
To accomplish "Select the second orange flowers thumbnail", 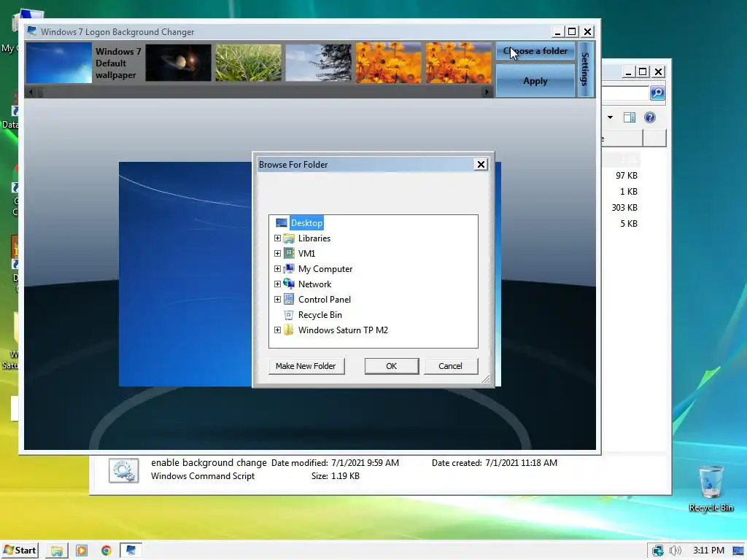I will (x=458, y=63).
